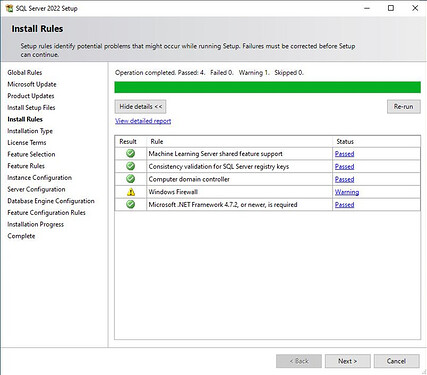The width and height of the screenshot is (427, 375).
Task: Proceed with the Next button
Action: (x=348, y=361)
